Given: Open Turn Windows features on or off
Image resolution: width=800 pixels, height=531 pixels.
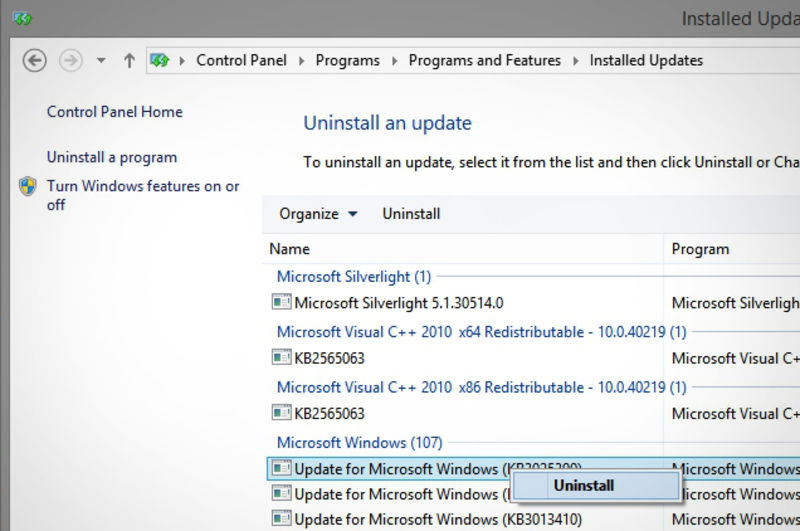Looking at the screenshot, I should 143,195.
